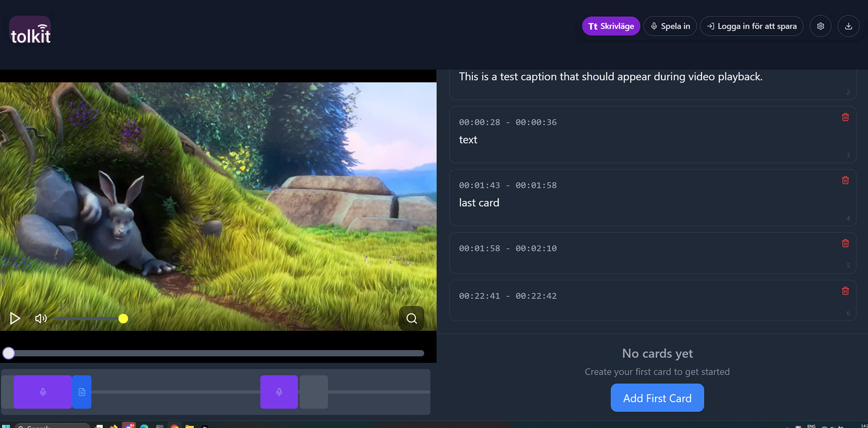
Task: Play the video
Action: 15,319
